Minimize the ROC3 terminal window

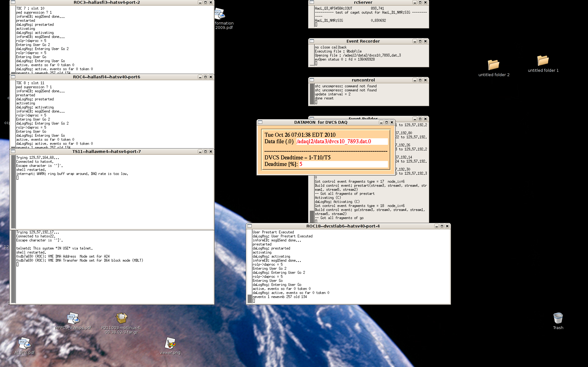pos(200,2)
